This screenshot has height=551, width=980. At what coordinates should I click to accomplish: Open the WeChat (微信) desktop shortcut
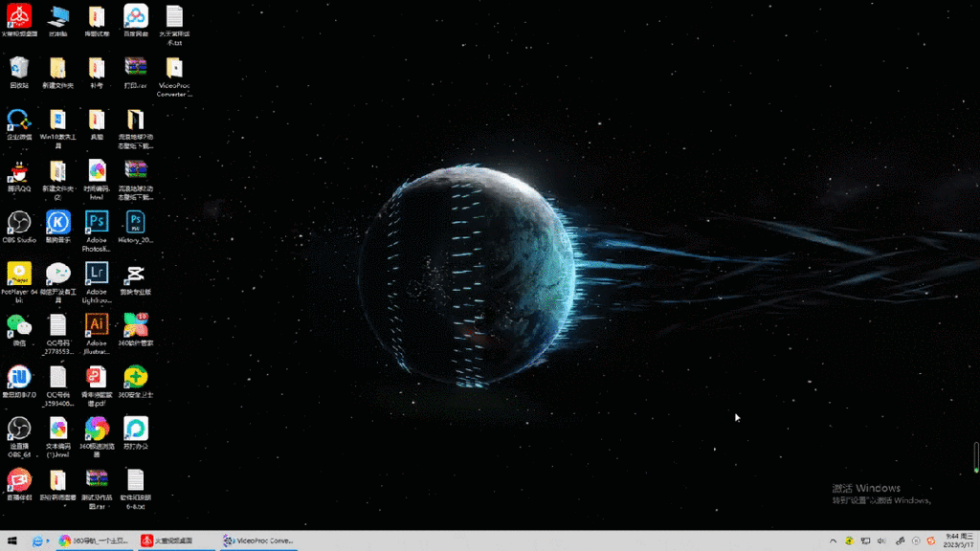point(19,326)
